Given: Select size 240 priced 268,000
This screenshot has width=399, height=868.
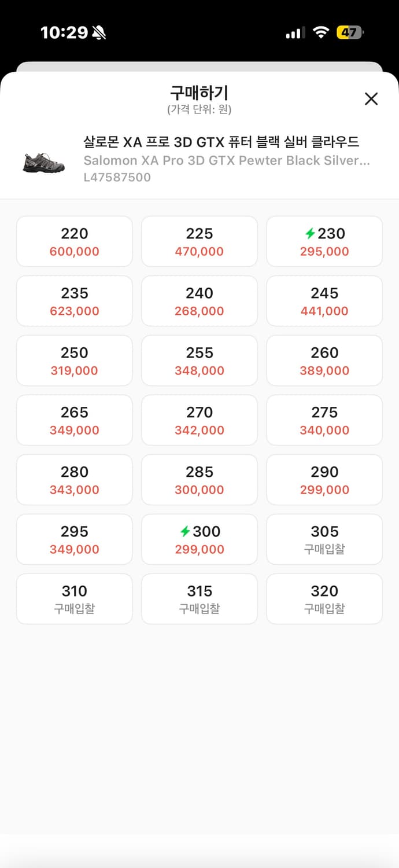Looking at the screenshot, I should click(199, 301).
